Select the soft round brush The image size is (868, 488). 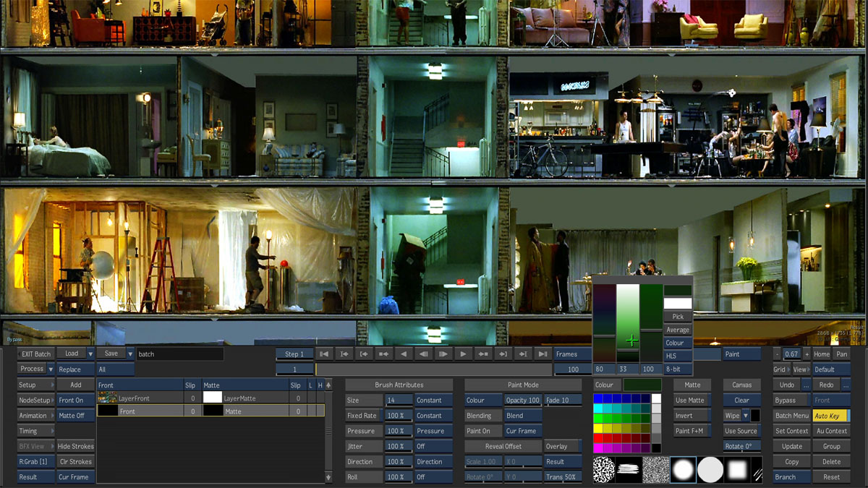click(683, 470)
